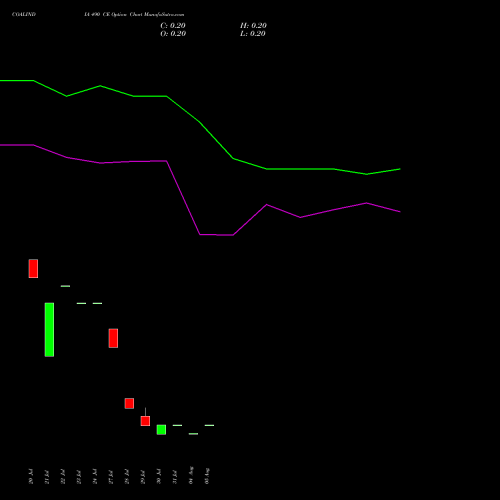Click the '24 Jul' date axis label
This screenshot has height=500, width=500.
pos(95,476)
